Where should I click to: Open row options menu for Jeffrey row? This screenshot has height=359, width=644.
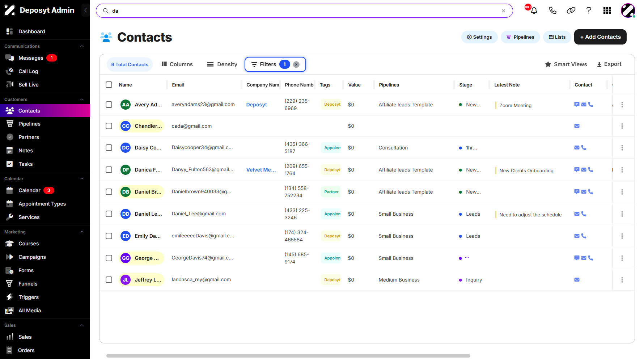tap(622, 280)
